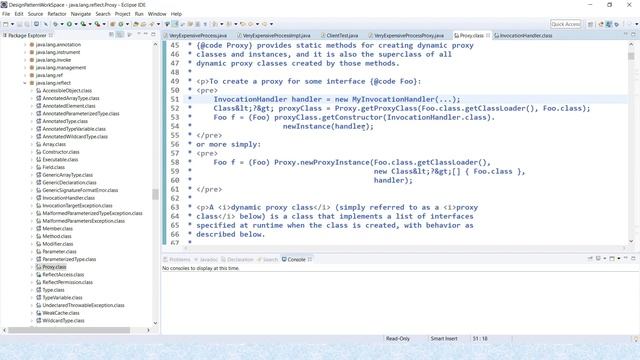
Task: Switch to VeryExpensiveProcess.java editor tab
Action: click(195, 36)
